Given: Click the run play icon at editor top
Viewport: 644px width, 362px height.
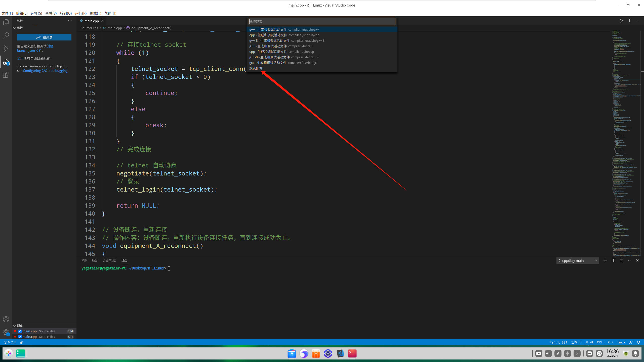Looking at the screenshot, I should pos(621,21).
